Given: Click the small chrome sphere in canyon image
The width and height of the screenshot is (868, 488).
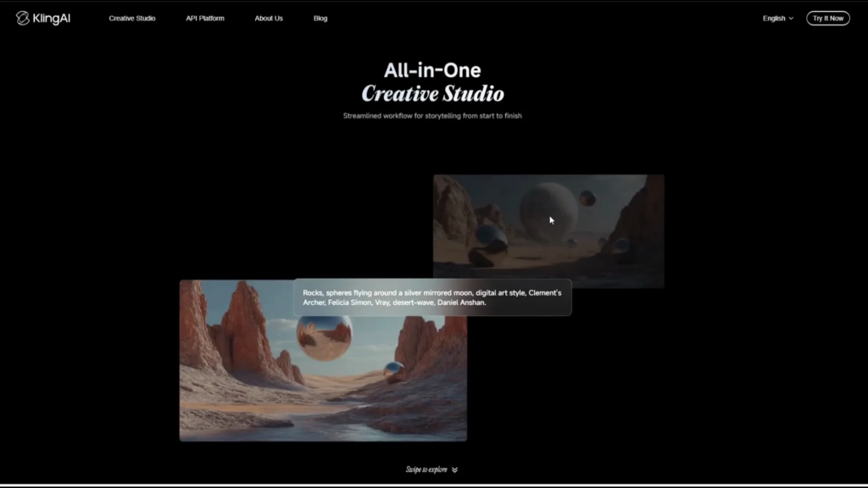Looking at the screenshot, I should [393, 369].
